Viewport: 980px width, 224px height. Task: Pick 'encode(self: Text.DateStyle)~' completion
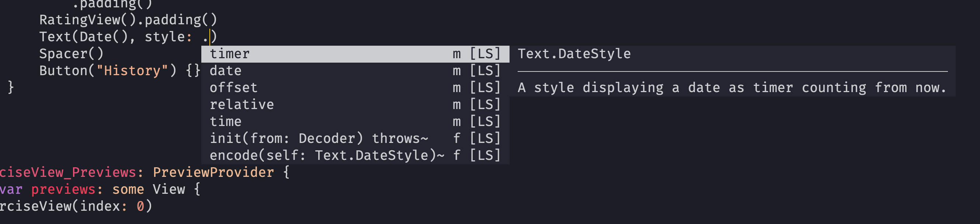pos(327,155)
